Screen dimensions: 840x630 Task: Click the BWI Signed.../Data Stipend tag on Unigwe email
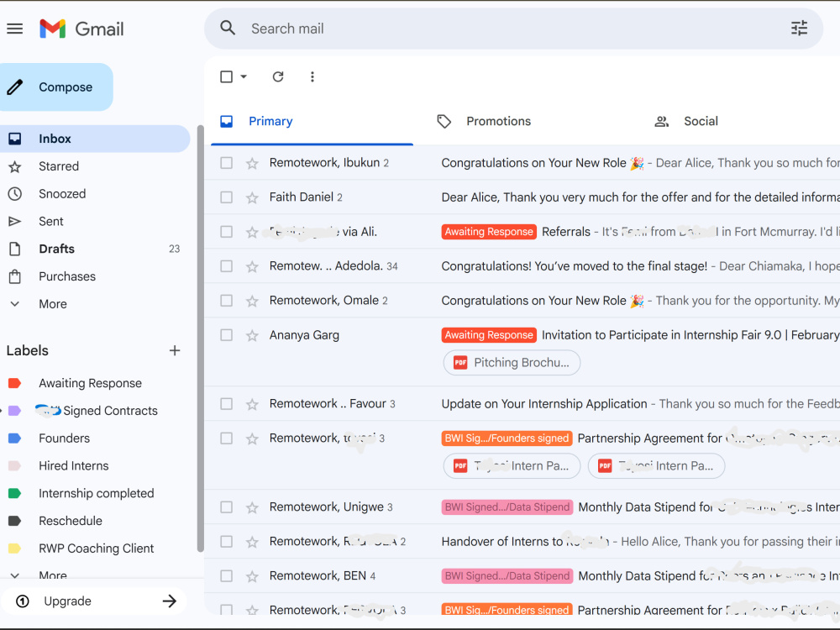[507, 507]
